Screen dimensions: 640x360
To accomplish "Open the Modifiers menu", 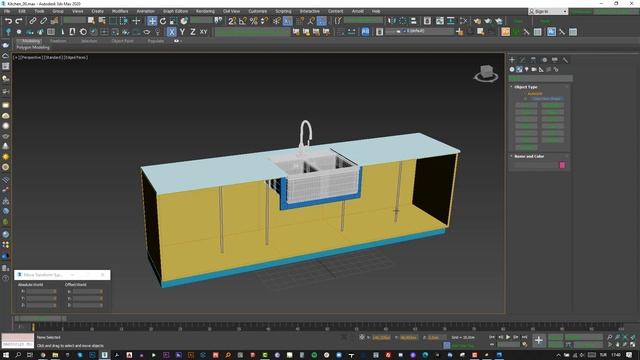I will [120, 11].
